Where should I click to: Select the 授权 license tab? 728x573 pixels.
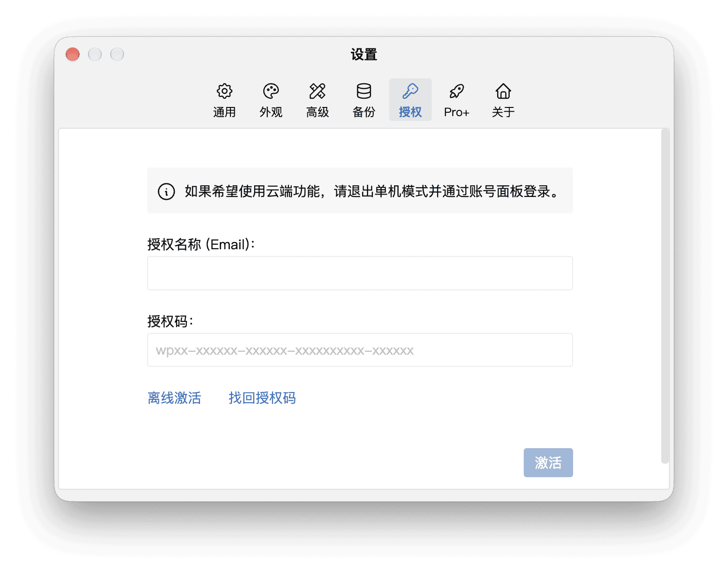[x=410, y=100]
